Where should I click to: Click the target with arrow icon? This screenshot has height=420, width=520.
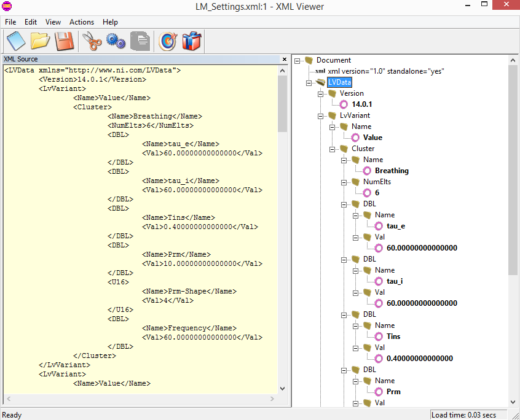click(x=167, y=41)
